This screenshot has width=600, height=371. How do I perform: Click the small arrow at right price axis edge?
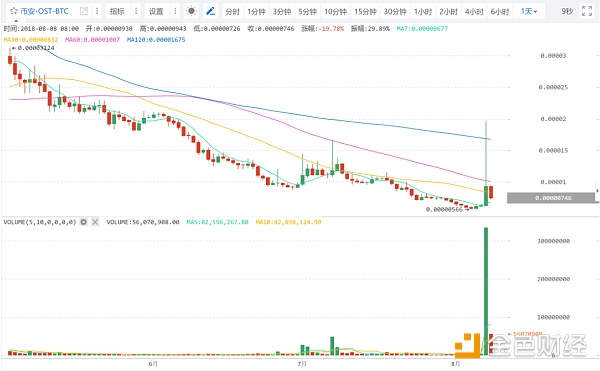(597, 190)
